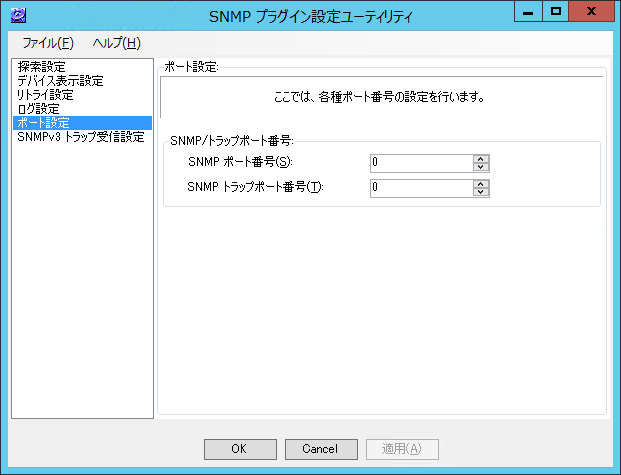
Task: Click the SNMP トラップポート番号(T) label
Action: pos(255,187)
